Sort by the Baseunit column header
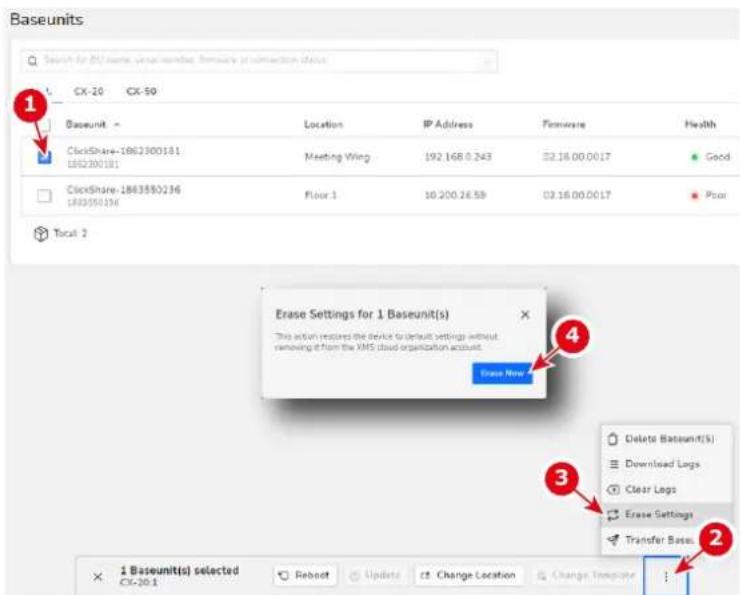The width and height of the screenshot is (740, 595). [92, 125]
